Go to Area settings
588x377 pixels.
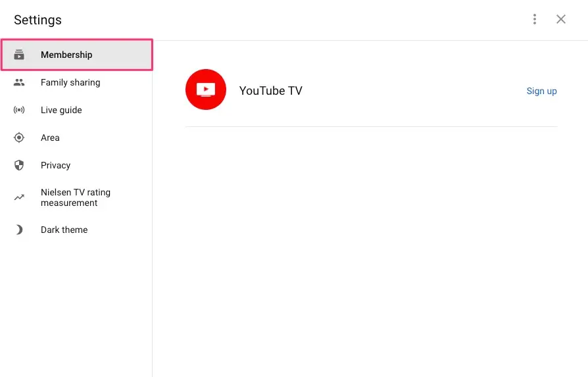point(76,138)
